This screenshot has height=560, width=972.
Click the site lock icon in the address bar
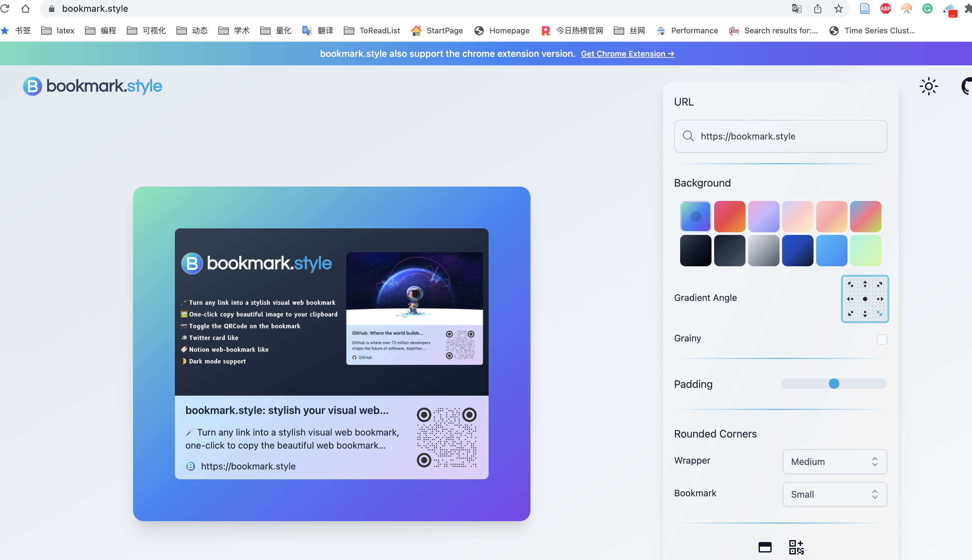52,8
